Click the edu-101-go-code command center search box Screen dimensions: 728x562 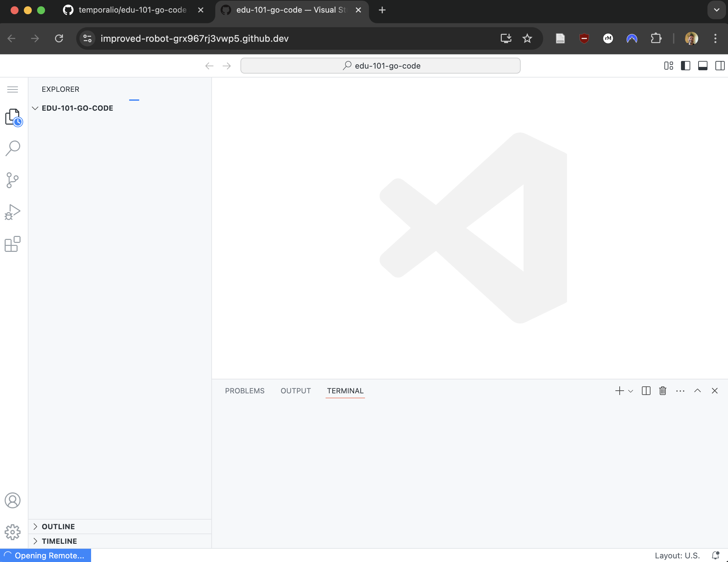click(x=380, y=66)
